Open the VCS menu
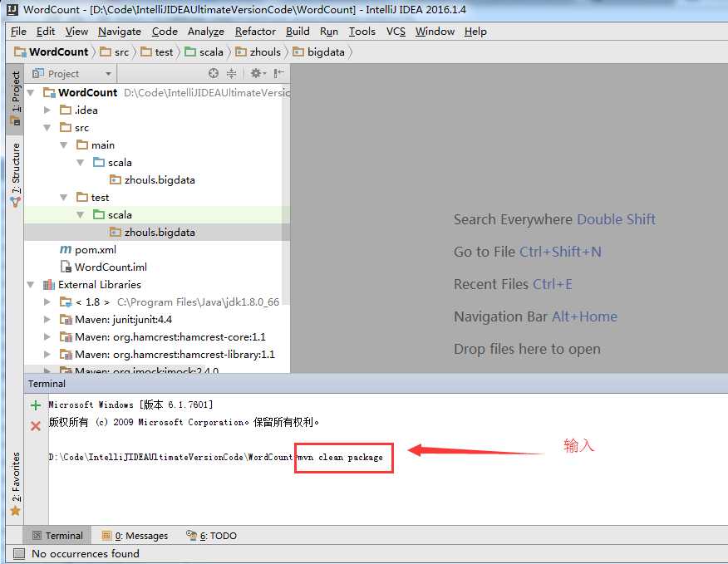Screen dimensions: 728x564 click(x=396, y=31)
